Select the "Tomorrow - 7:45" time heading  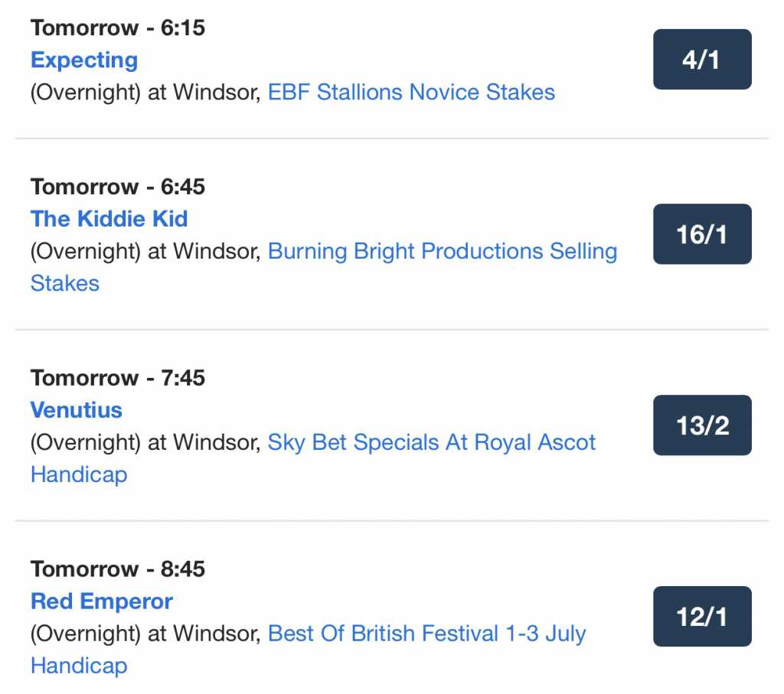[x=118, y=378]
